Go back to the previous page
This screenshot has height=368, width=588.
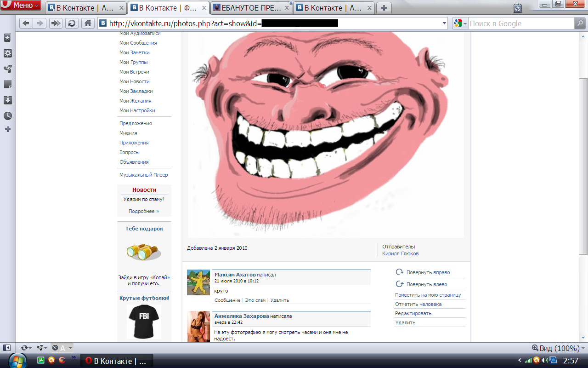26,23
